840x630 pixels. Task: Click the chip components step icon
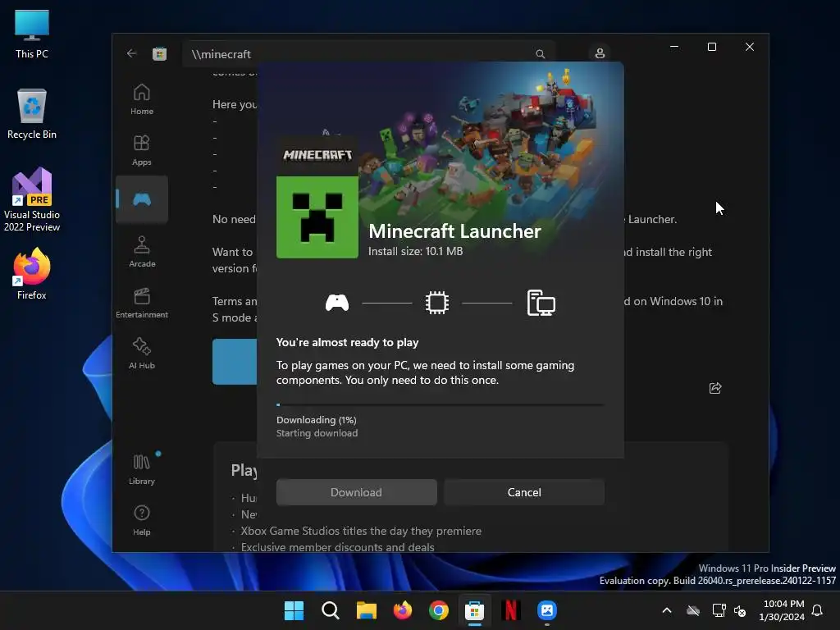437,304
